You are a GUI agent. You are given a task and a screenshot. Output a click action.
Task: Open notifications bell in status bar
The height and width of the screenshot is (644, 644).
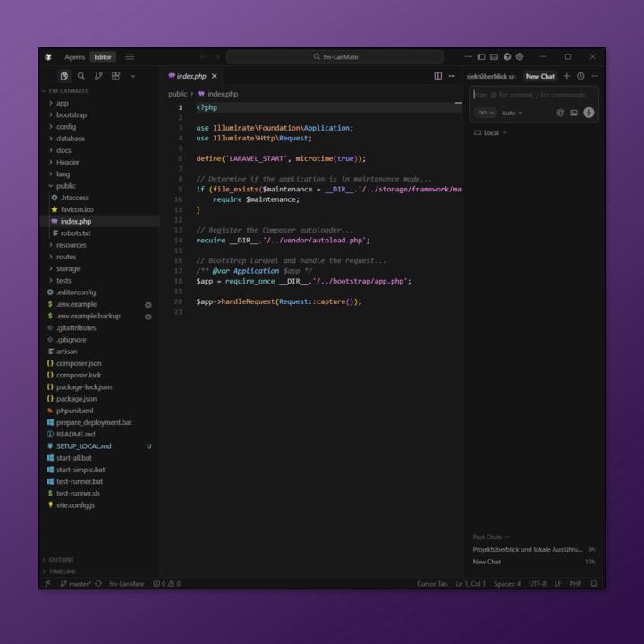coord(594,584)
